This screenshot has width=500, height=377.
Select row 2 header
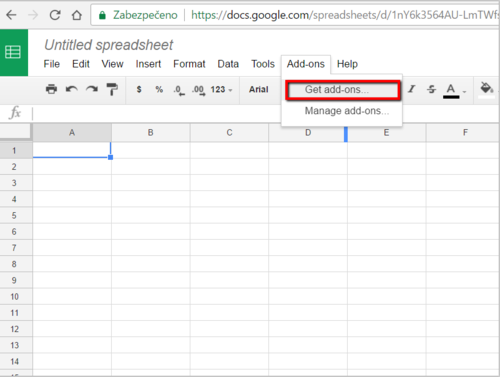click(x=16, y=167)
